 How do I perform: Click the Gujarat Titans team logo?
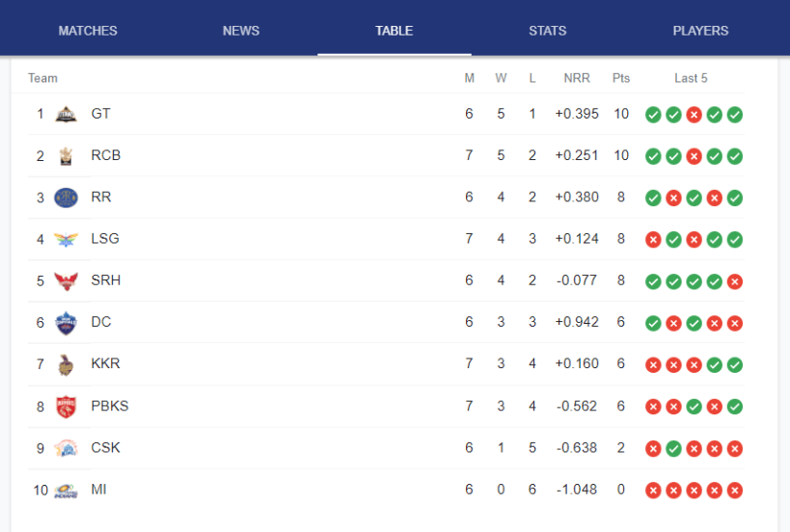(x=66, y=115)
